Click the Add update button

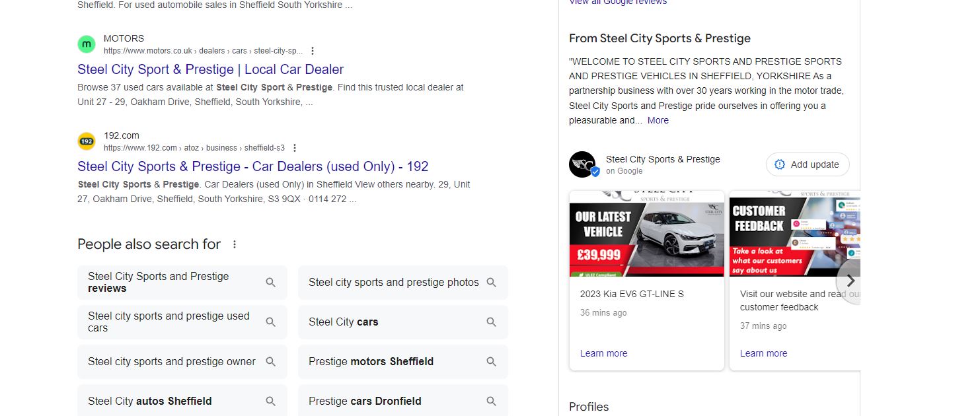807,164
